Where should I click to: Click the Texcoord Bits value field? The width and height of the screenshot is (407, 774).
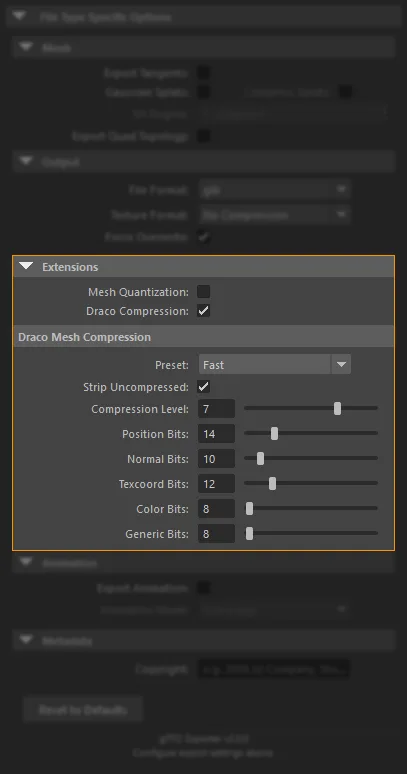(216, 484)
